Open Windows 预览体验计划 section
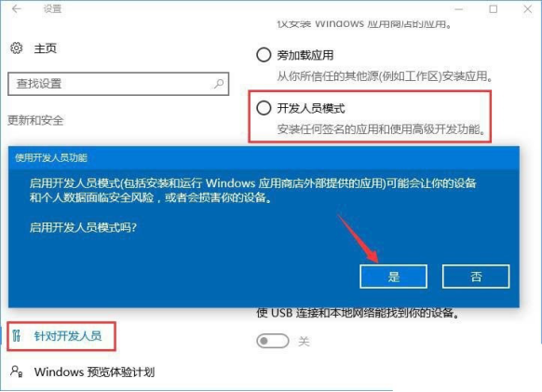This screenshot has height=392, width=542. click(x=94, y=372)
